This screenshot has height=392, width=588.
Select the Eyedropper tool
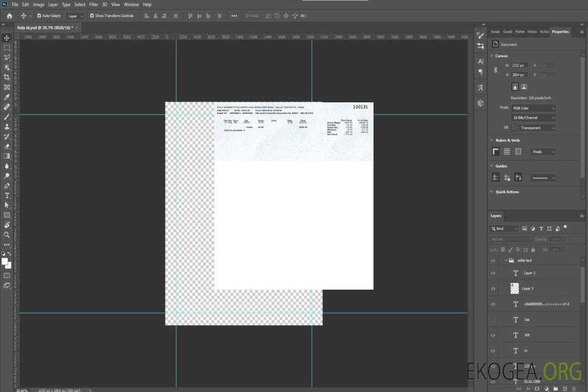[7, 97]
